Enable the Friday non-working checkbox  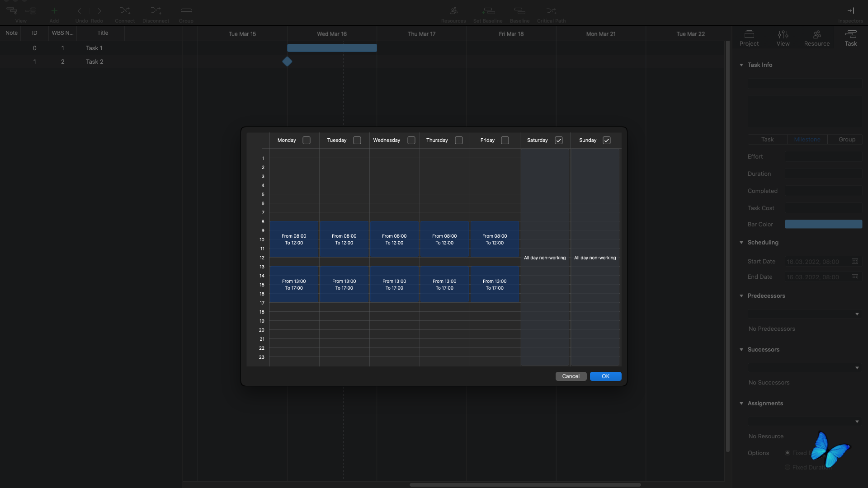(505, 141)
